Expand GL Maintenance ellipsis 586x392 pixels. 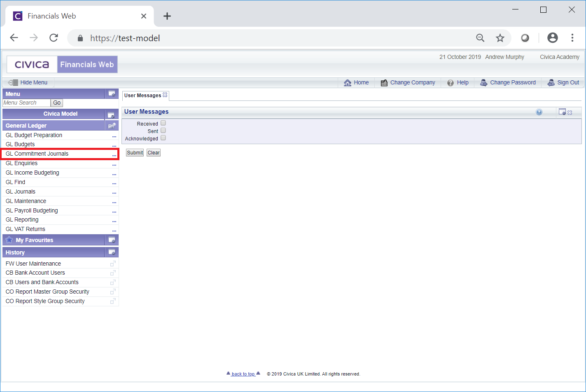[114, 203]
